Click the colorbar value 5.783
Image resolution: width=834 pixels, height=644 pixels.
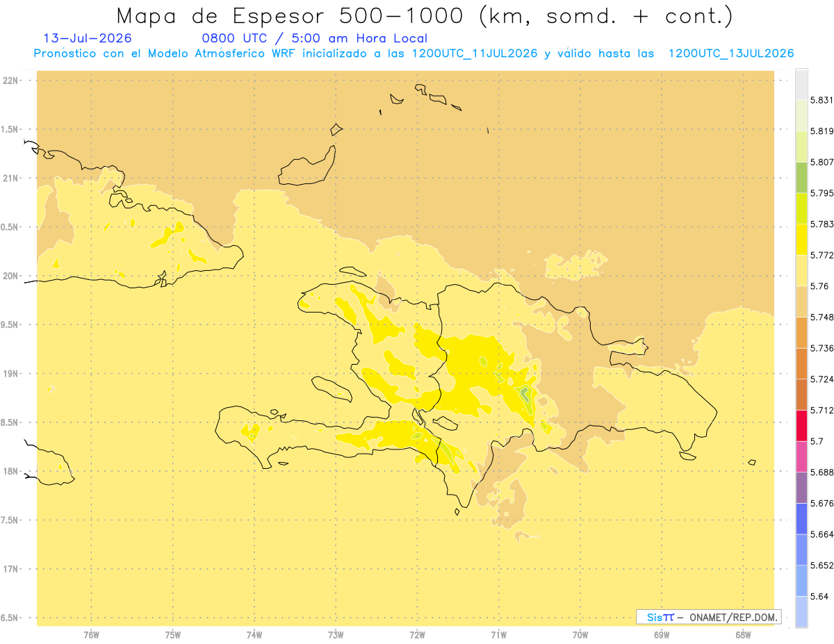coord(822,224)
